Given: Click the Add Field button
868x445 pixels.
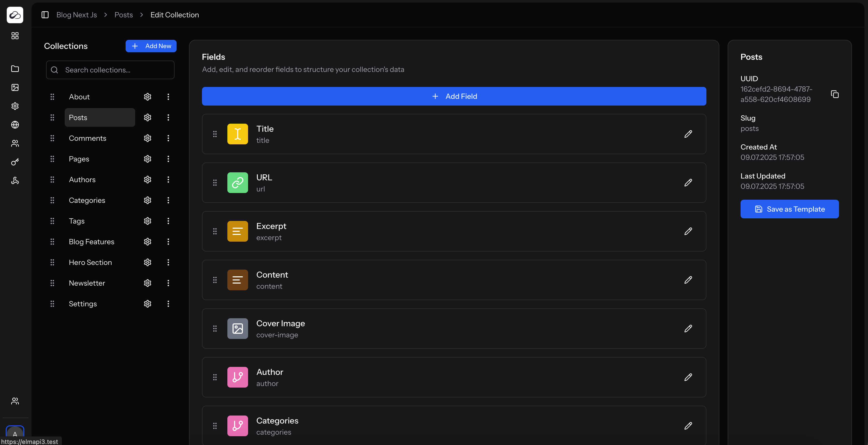Looking at the screenshot, I should pos(454,96).
